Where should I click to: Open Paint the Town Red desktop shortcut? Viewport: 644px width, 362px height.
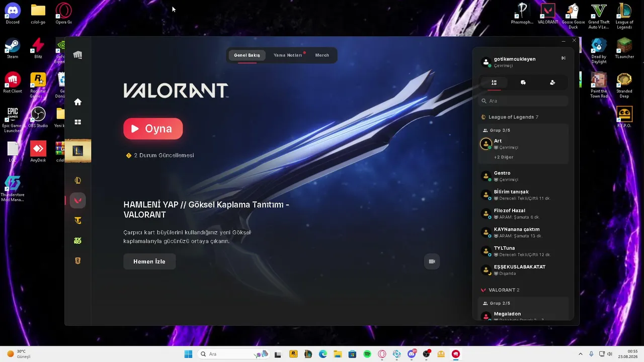[x=599, y=85]
